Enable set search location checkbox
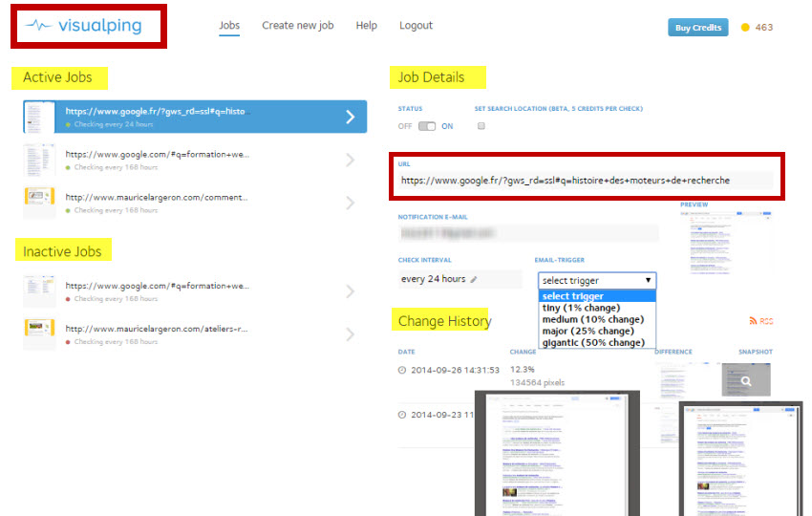This screenshot has width=812, height=516. pyautogui.click(x=481, y=126)
